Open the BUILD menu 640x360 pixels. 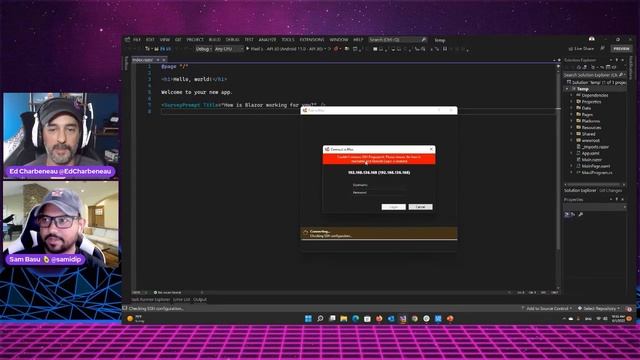pos(215,40)
